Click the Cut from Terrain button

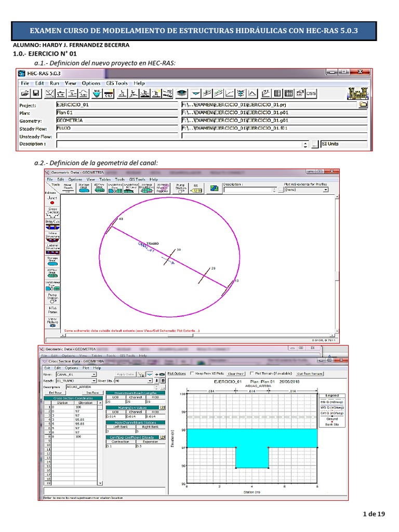coord(310,374)
